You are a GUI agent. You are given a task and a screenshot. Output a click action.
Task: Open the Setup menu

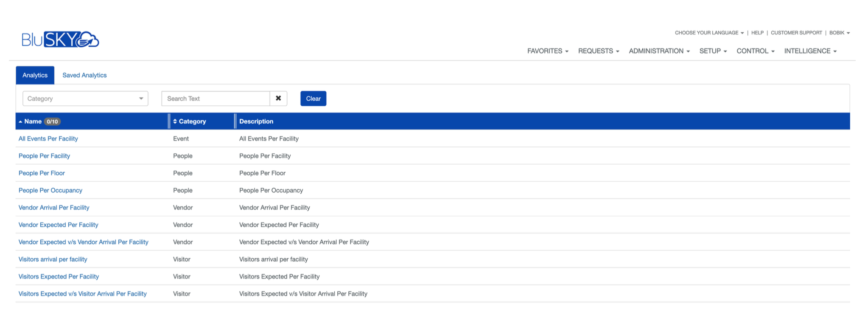tap(713, 51)
